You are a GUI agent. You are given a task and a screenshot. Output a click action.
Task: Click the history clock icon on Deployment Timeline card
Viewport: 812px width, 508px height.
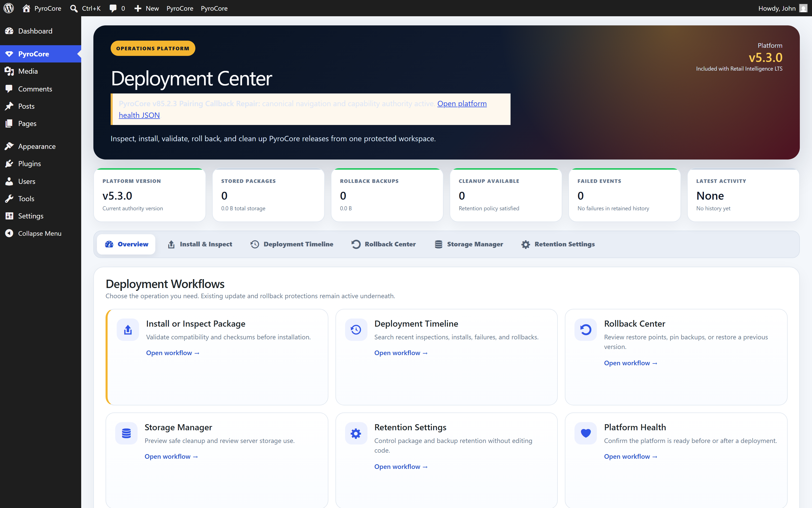click(x=356, y=330)
